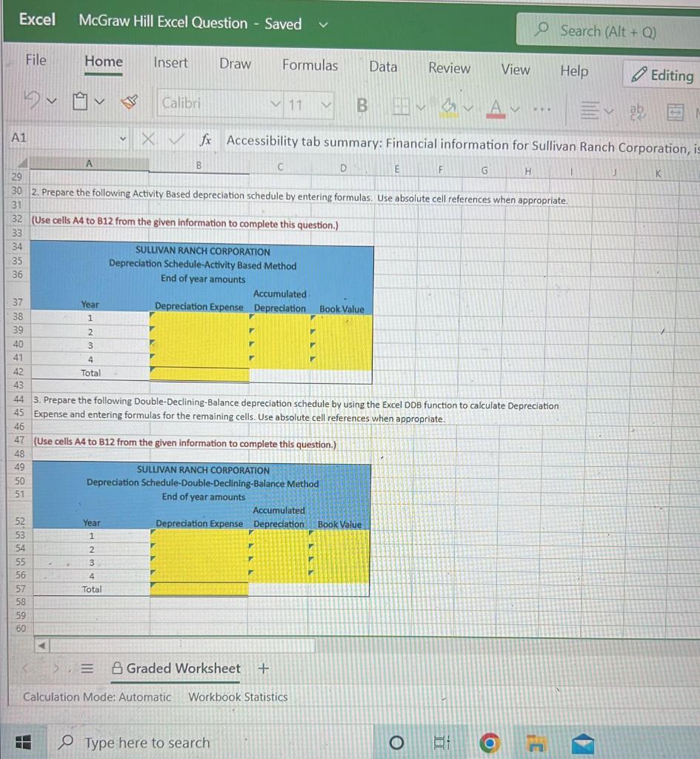The width and height of the screenshot is (700, 759).
Task: Open the font size 11 dropdown
Action: pyautogui.click(x=327, y=105)
